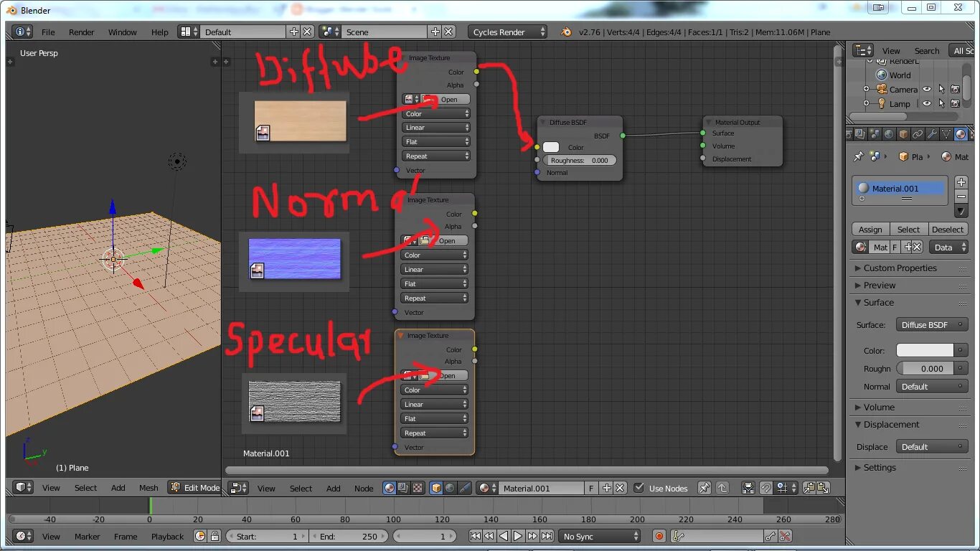Image resolution: width=980 pixels, height=551 pixels.
Task: Open Modifiers wrench properties tab
Action: 932,134
